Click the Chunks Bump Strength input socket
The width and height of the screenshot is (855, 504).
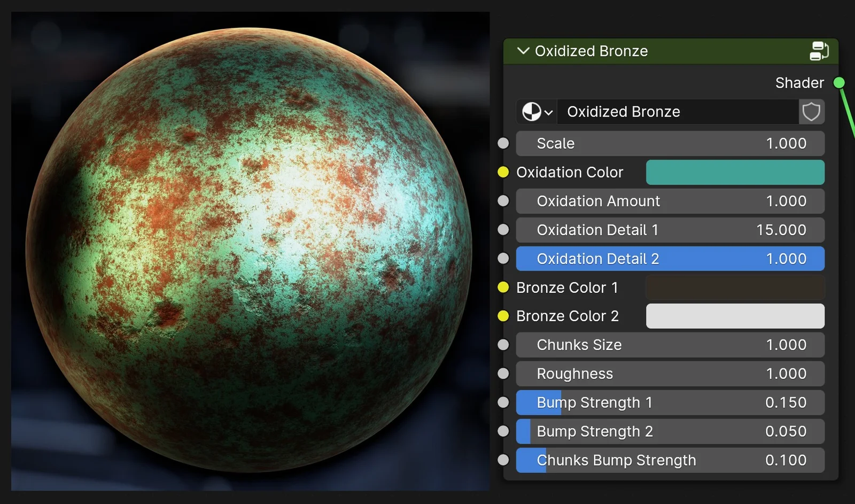point(503,460)
